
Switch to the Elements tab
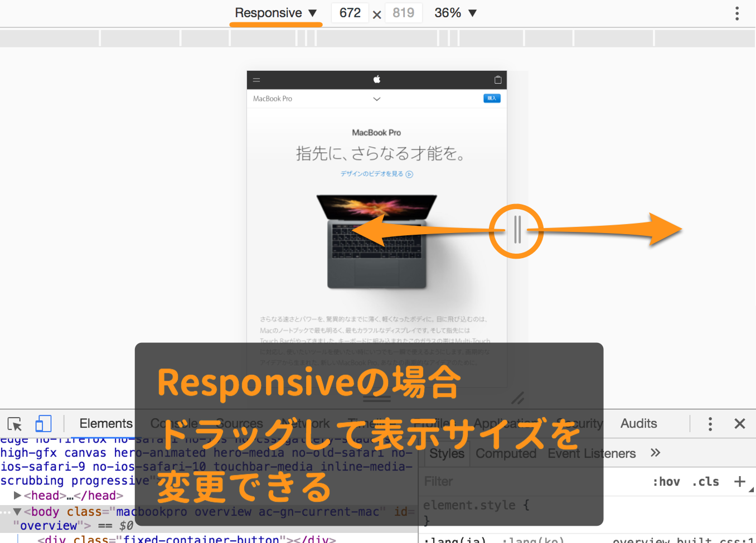pyautogui.click(x=106, y=424)
